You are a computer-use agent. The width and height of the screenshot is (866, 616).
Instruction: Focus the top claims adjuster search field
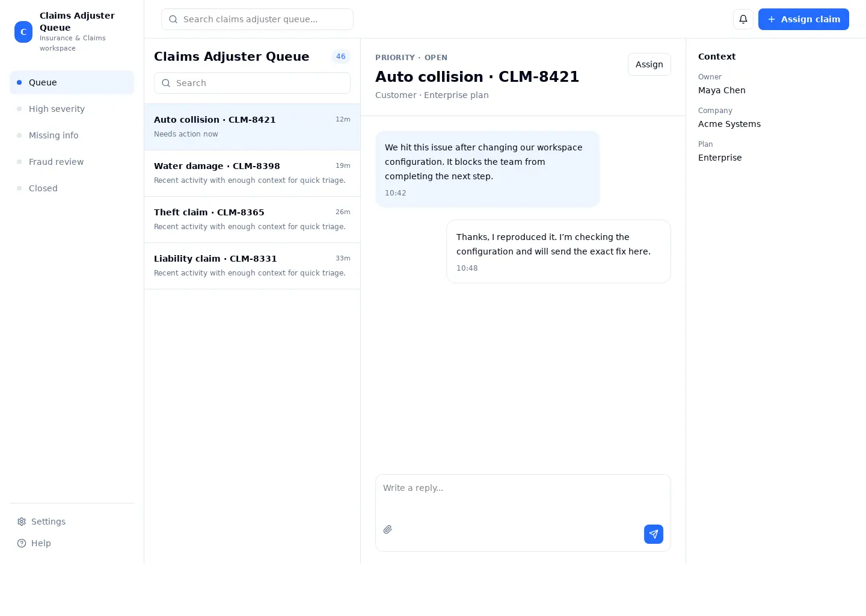[257, 19]
